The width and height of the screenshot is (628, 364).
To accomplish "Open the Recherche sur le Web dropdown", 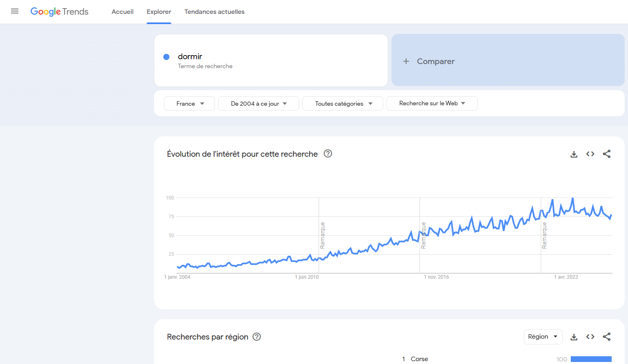I will pos(431,104).
